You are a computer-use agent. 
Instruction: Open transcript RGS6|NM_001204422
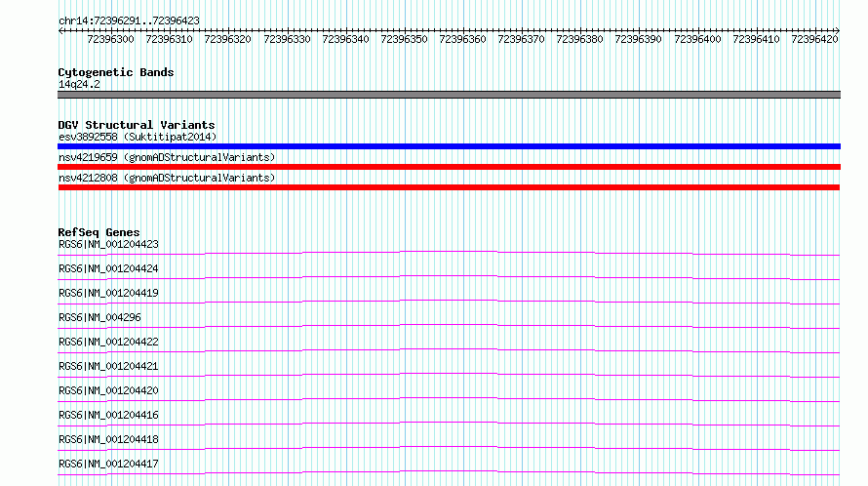coord(108,342)
